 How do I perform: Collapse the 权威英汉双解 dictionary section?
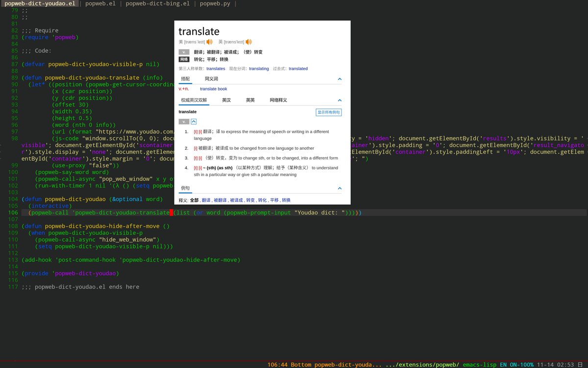point(340,100)
